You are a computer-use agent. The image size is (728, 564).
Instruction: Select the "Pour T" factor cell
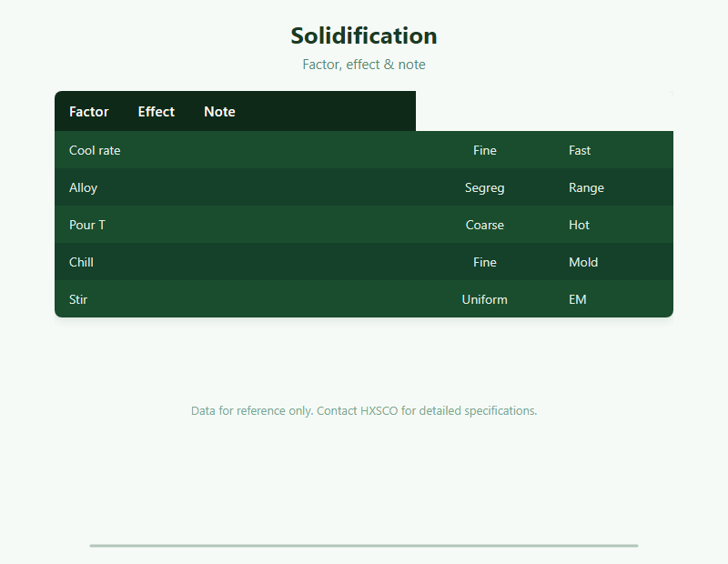click(87, 225)
